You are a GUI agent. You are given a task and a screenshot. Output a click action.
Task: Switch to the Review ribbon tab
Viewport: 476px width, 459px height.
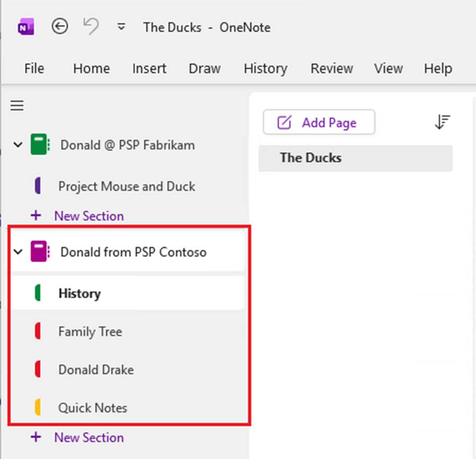332,68
